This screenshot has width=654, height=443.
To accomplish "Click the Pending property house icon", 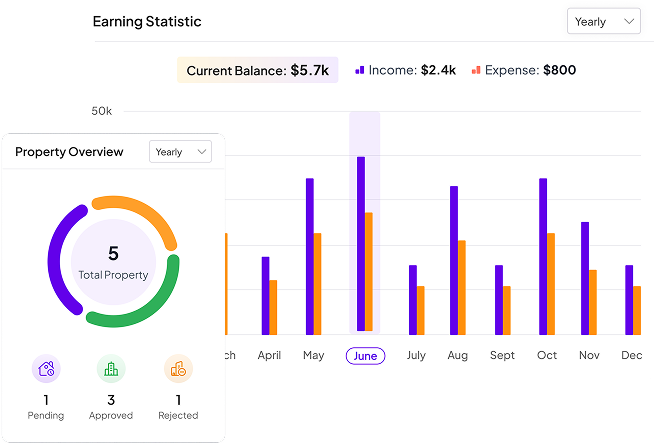I will [x=46, y=369].
